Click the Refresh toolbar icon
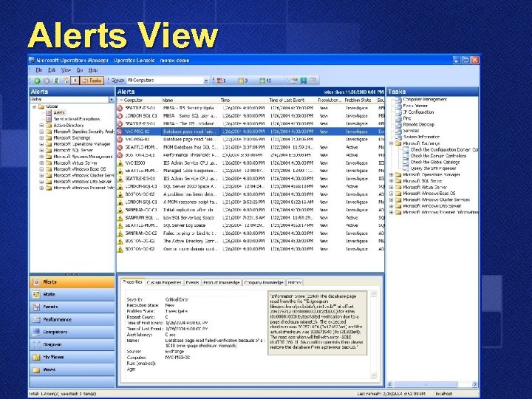Image resolution: width=532 pixels, height=399 pixels. point(56,81)
